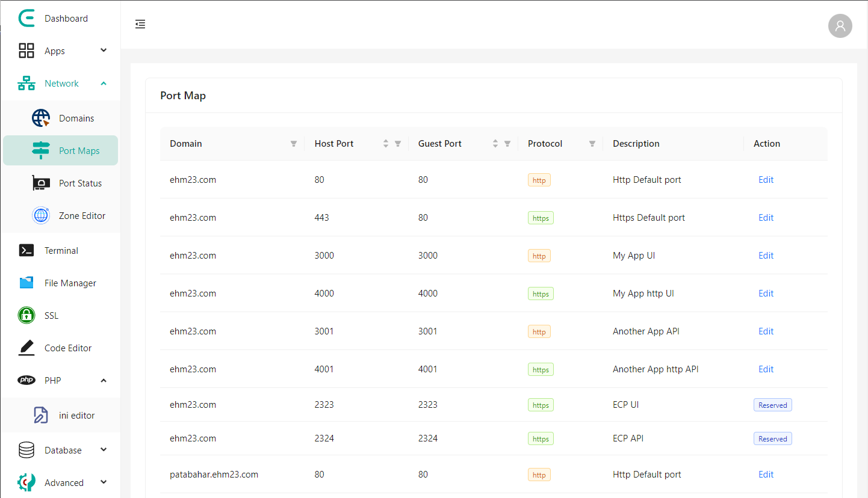This screenshot has height=498, width=868.
Task: Edit the Https Default port row
Action: pos(766,218)
